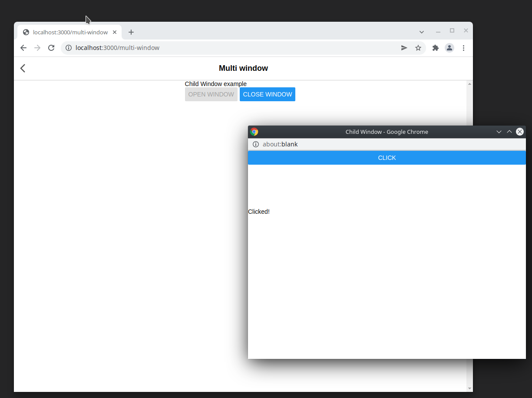Click the about:blank URL in Child Window
The height and width of the screenshot is (398, 532).
pos(280,144)
